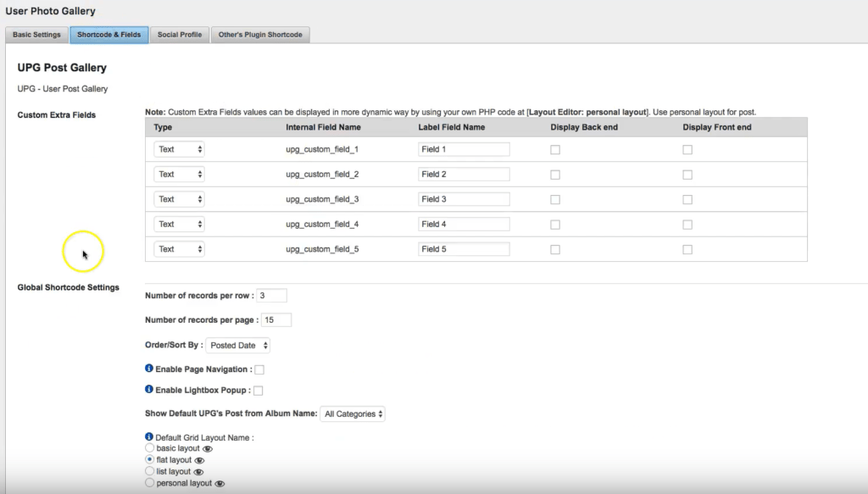
Task: Click info icon beside Enable Lightbox Popup
Action: coord(149,390)
